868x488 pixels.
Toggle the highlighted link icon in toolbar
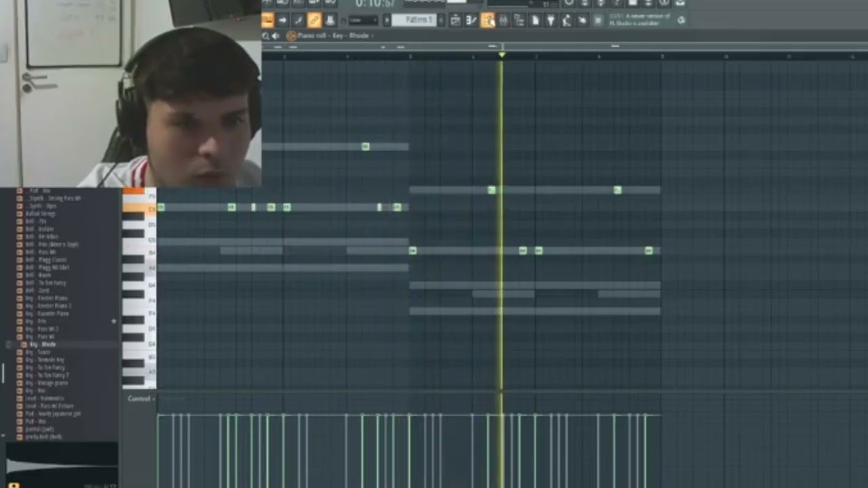pyautogui.click(x=314, y=20)
